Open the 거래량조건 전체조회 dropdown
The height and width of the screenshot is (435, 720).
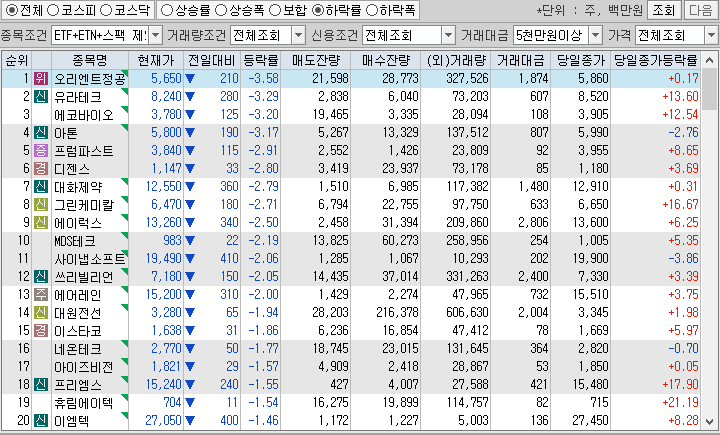coord(298,35)
